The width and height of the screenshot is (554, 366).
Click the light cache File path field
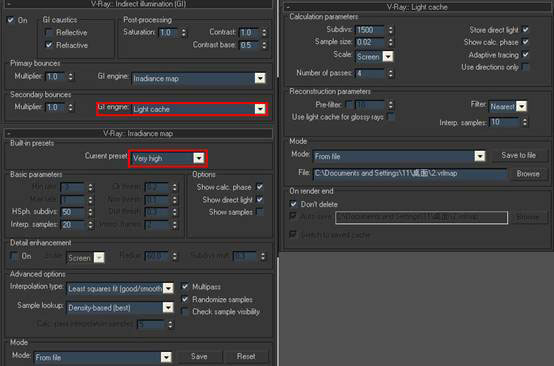coord(411,173)
